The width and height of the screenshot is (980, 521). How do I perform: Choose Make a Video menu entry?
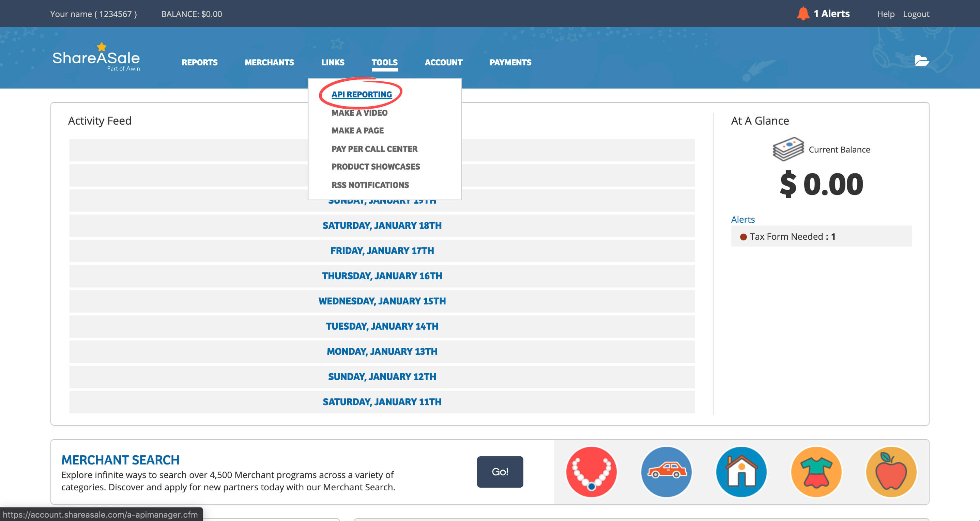pyautogui.click(x=359, y=113)
